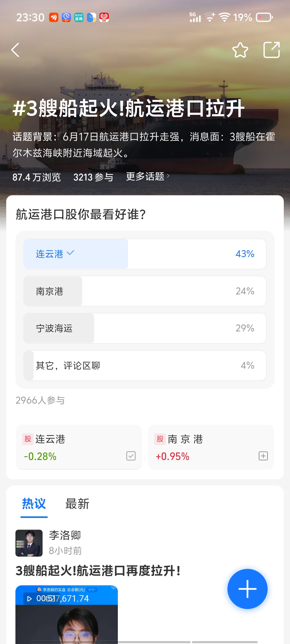Open the share icon at top right
Image resolution: width=290 pixels, height=644 pixels.
point(272,50)
